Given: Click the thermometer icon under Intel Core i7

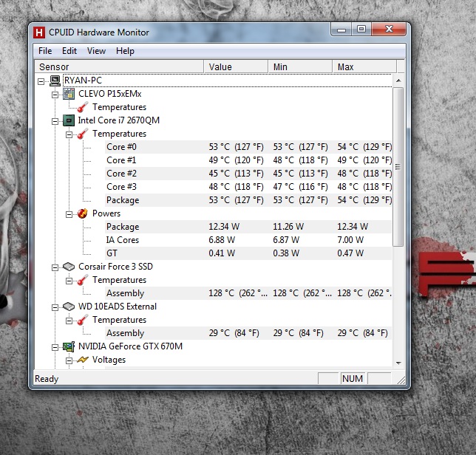Looking at the screenshot, I should [x=83, y=134].
